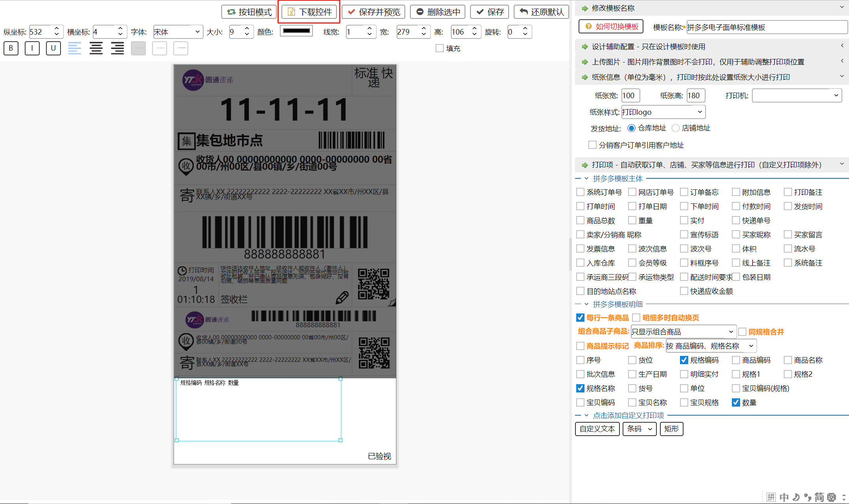Check the 同规格合并 checkbox

[742, 332]
